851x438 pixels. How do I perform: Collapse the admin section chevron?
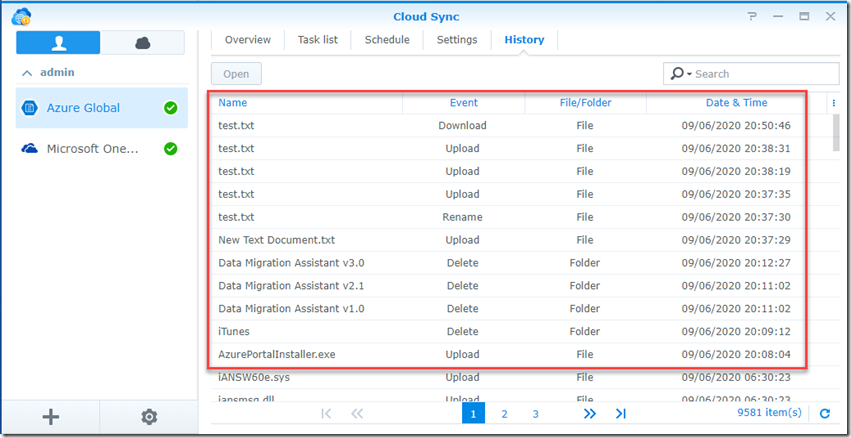[27, 73]
